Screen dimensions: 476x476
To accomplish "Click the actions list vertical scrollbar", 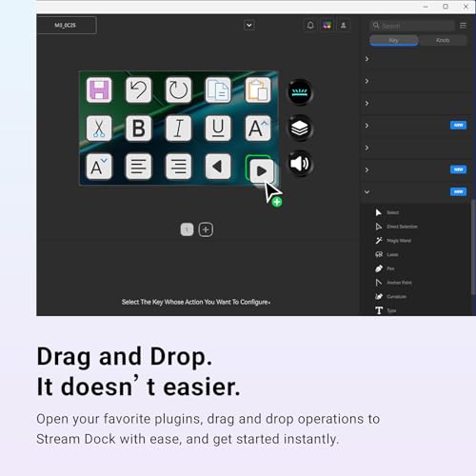I will coord(473,248).
